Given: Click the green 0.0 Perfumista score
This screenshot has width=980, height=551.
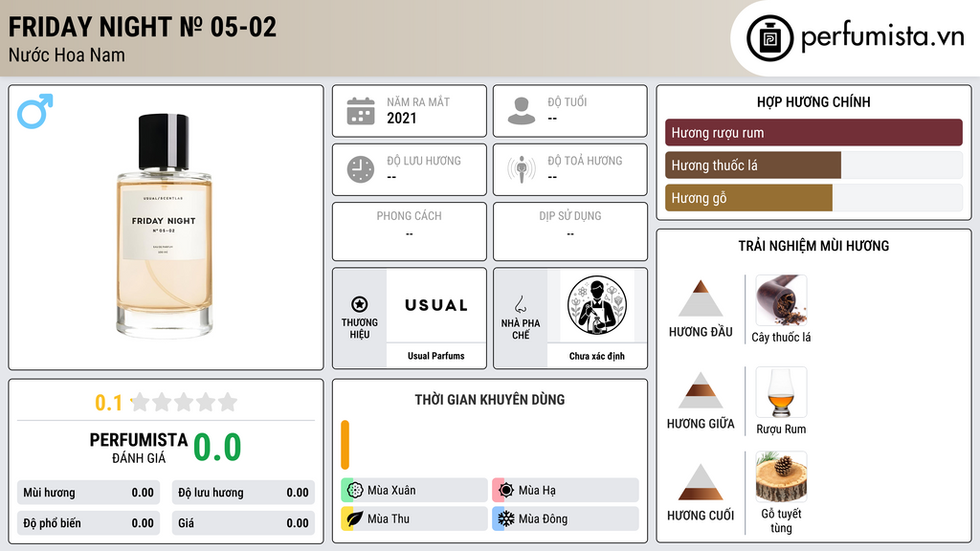Looking at the screenshot, I should coord(217,448).
